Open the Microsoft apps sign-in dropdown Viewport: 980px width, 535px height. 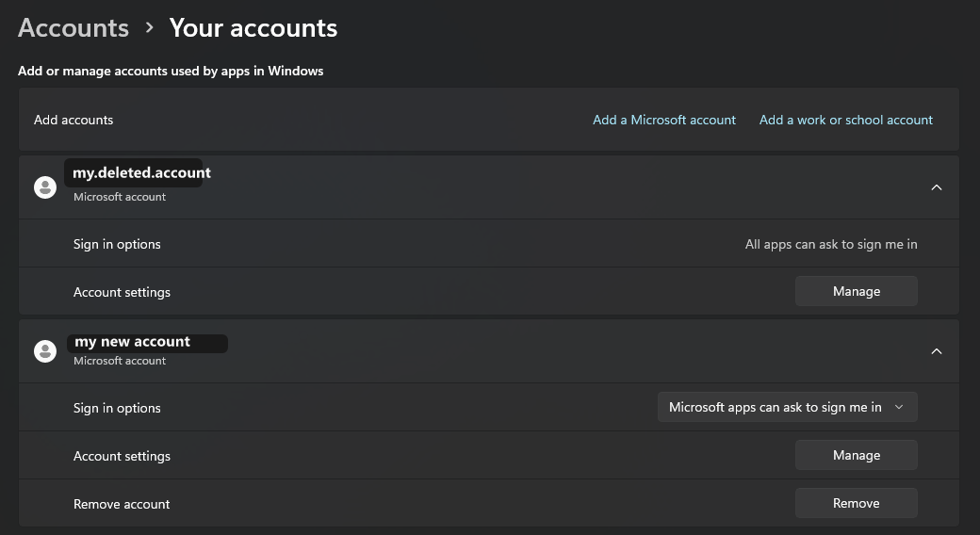click(788, 407)
